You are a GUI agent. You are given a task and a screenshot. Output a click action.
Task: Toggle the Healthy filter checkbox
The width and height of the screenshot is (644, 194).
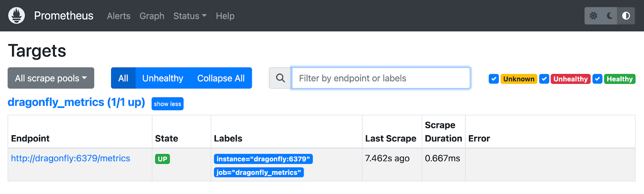click(598, 79)
